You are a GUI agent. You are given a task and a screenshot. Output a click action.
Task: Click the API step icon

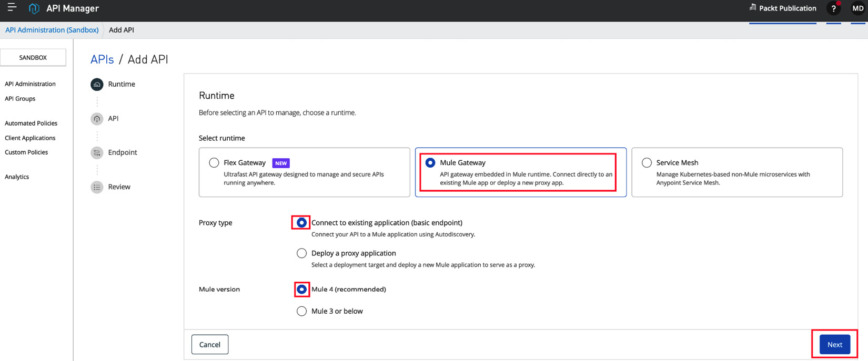pyautogui.click(x=97, y=119)
